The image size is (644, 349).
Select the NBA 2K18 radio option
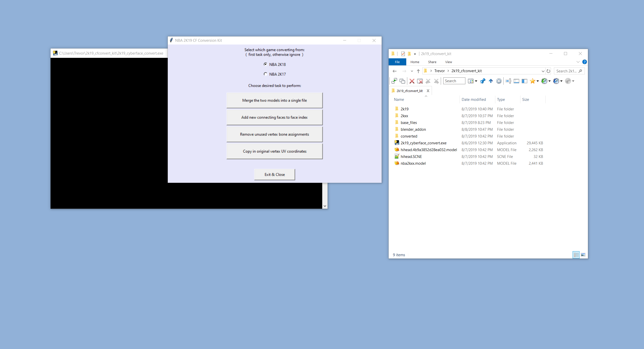[275, 64]
